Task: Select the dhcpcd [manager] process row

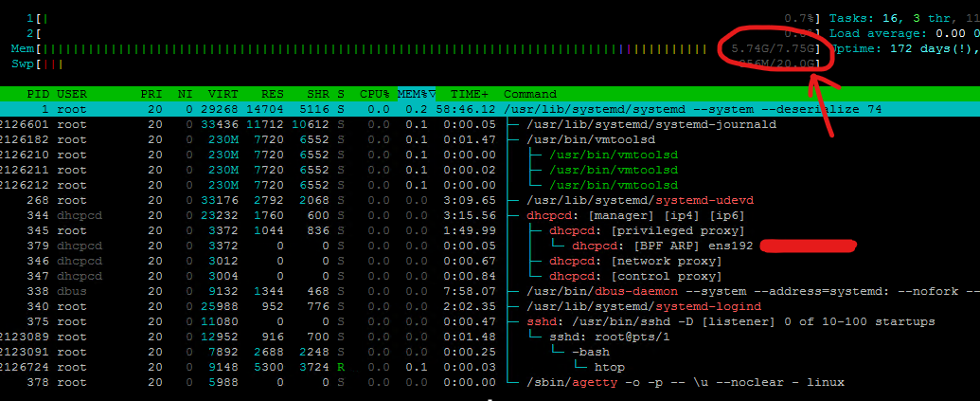Action: 490,215
